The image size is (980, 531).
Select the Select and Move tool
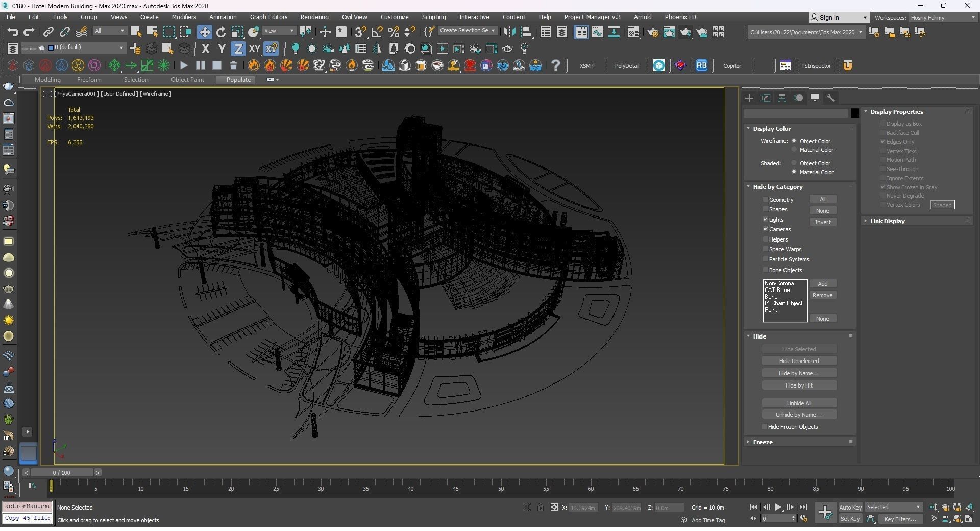(204, 32)
